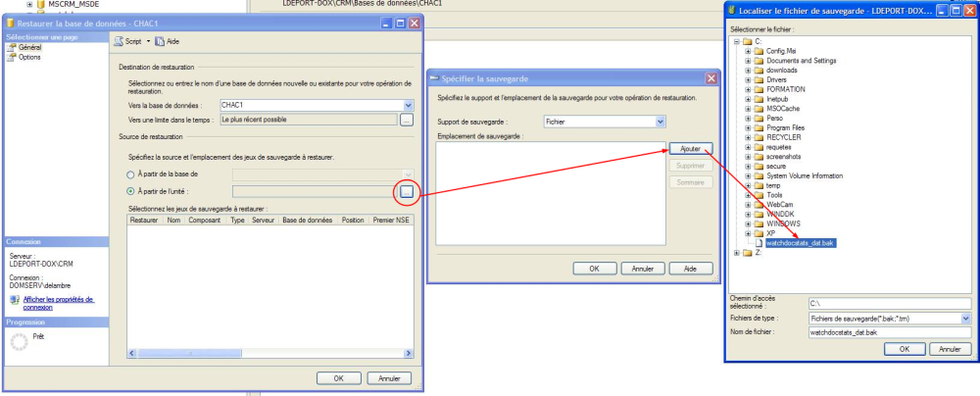The image size is (980, 396).
Task: Click the Ajouter button
Action: point(690,148)
